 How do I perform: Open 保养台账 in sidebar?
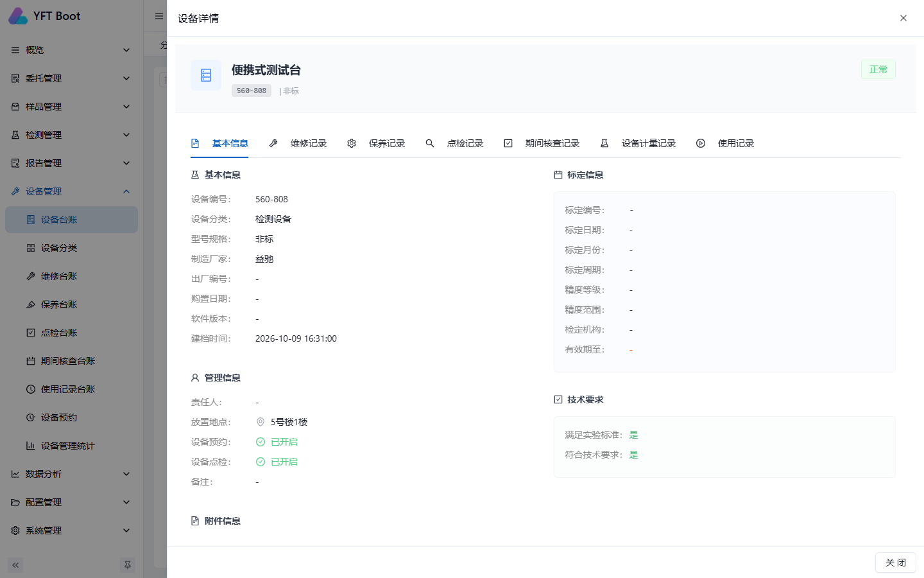[71, 304]
